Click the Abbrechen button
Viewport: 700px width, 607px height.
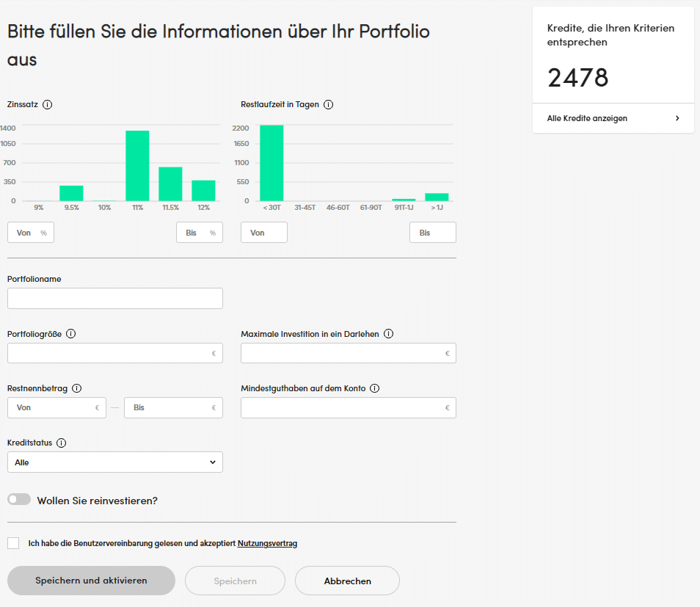[347, 581]
